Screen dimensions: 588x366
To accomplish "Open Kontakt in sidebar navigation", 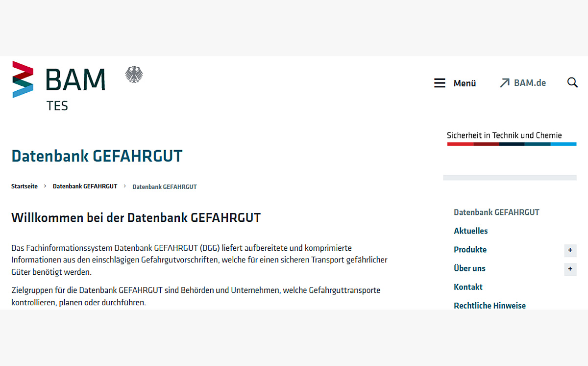I will coord(468,287).
